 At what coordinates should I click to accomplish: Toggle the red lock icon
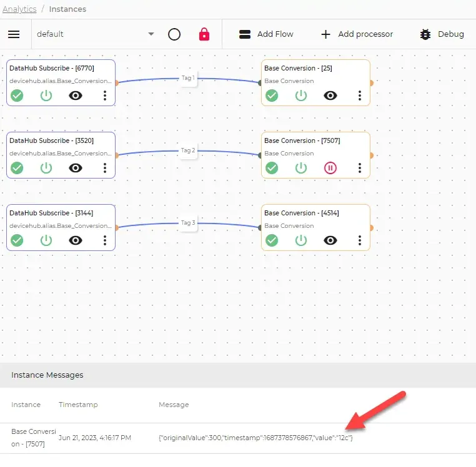pos(204,34)
